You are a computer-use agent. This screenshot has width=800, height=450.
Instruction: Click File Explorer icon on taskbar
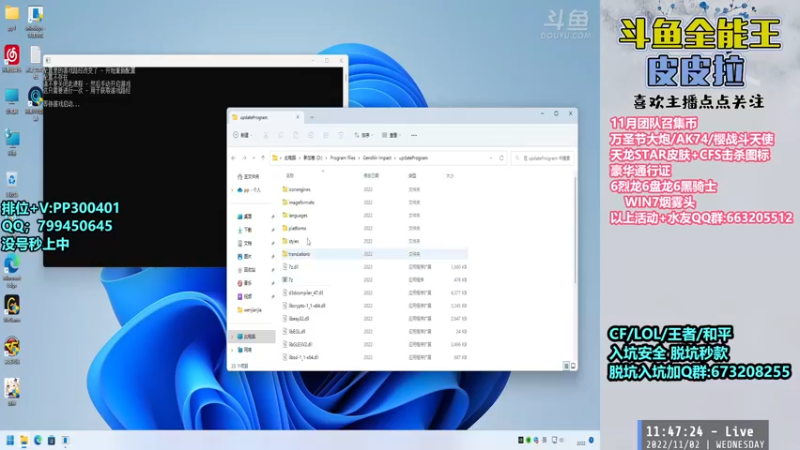24,440
